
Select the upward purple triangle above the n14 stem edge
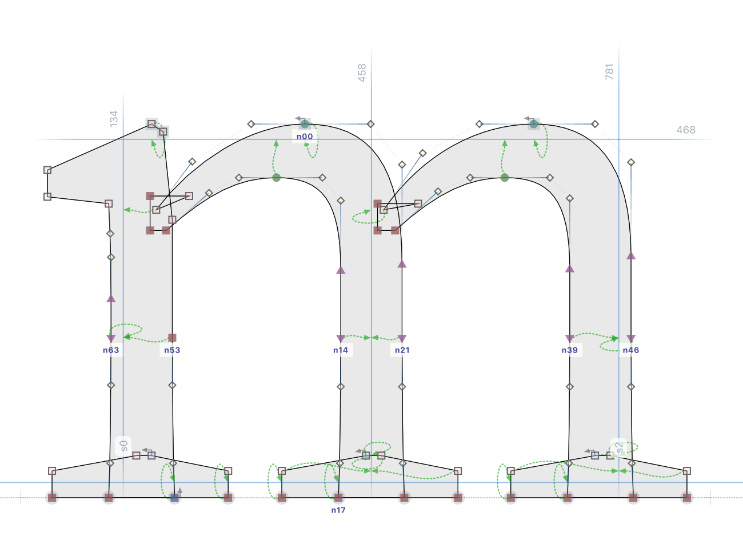click(341, 270)
